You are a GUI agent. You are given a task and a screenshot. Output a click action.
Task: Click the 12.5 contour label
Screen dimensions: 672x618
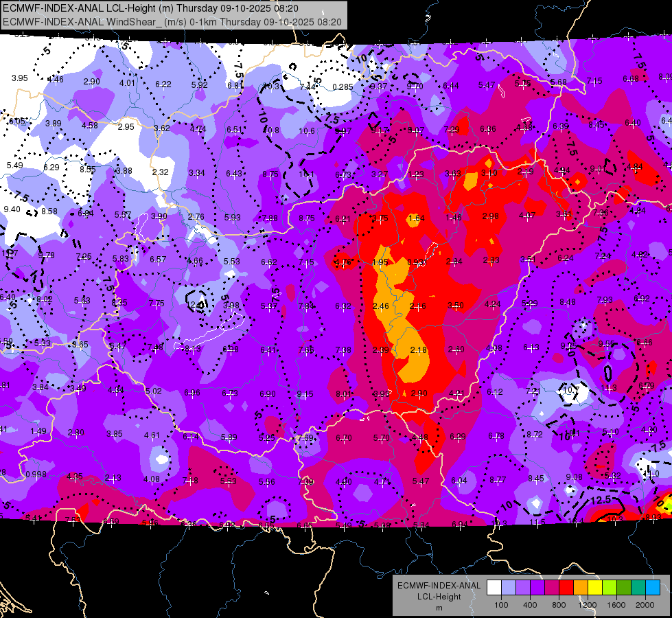(x=601, y=501)
